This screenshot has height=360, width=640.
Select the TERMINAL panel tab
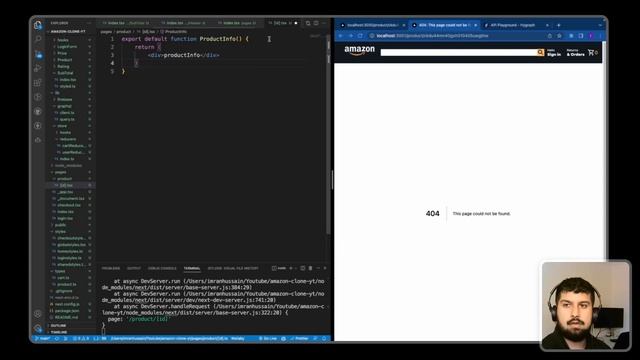(192, 268)
